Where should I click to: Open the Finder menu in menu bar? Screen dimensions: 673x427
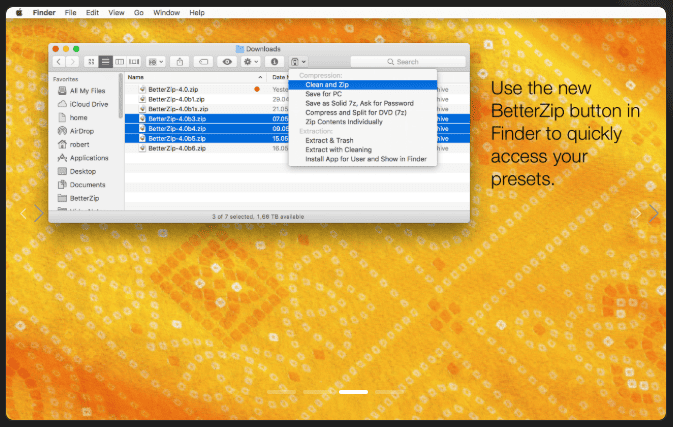click(44, 12)
